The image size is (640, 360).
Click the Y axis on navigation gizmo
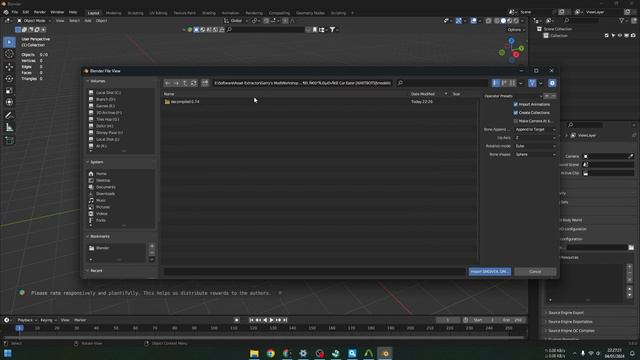coord(521,48)
